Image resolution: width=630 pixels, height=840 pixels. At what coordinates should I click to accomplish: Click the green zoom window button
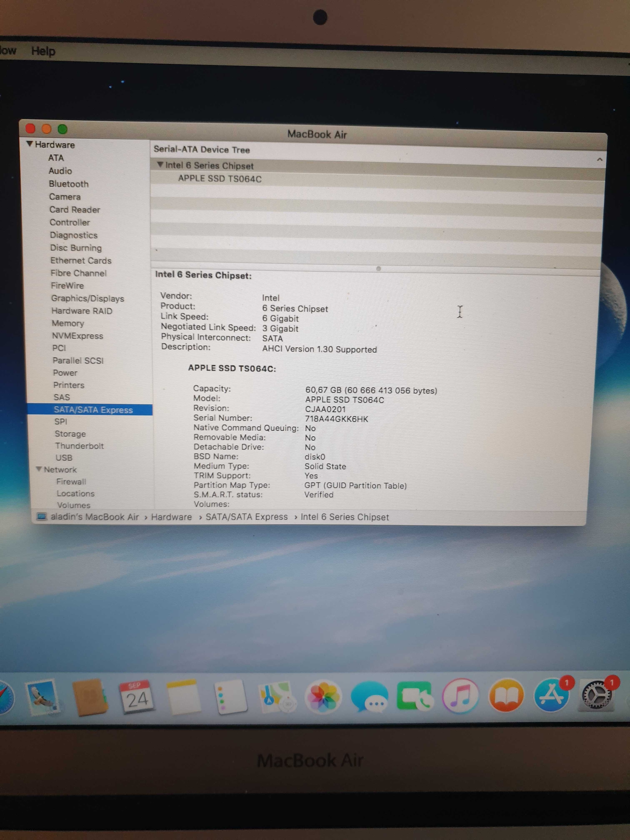(63, 129)
